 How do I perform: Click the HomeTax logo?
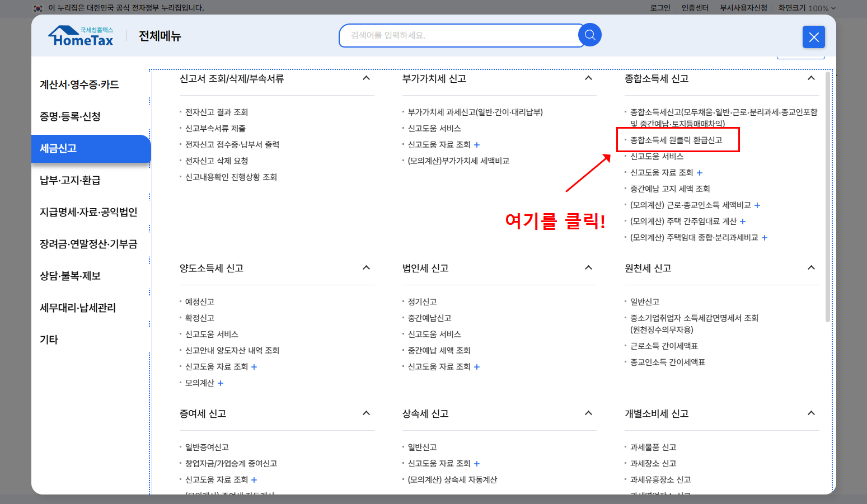point(81,35)
